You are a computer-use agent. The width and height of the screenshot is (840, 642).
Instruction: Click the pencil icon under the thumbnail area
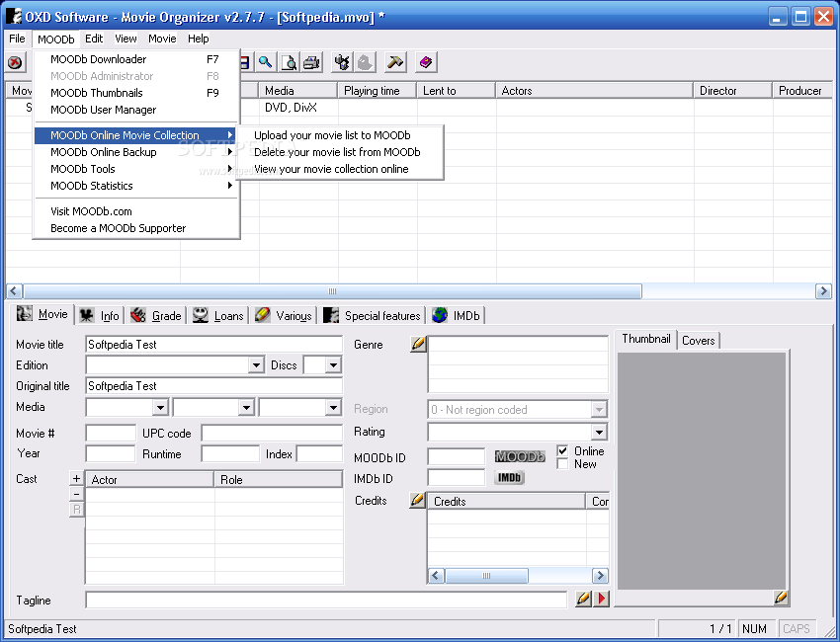781,597
